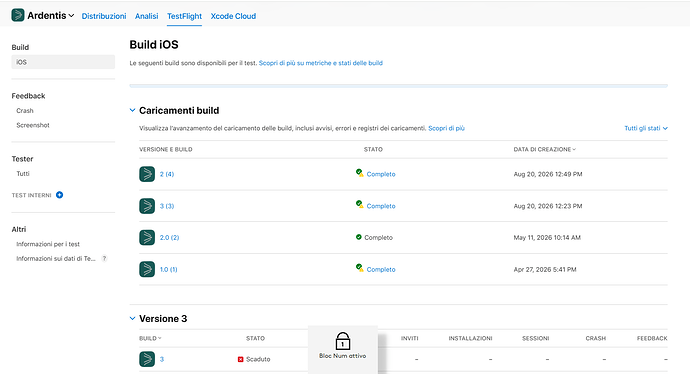The image size is (690, 374).
Task: Open Completo status of build 1.0 (1)
Action: point(381,269)
